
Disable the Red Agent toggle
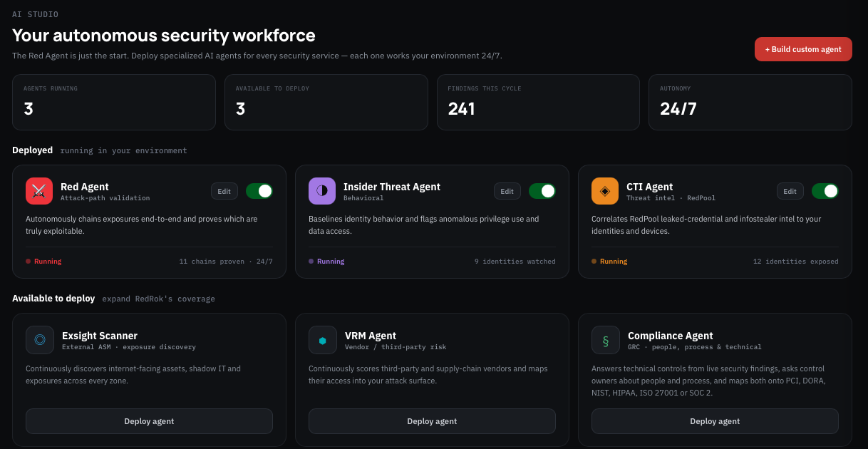[x=259, y=191]
